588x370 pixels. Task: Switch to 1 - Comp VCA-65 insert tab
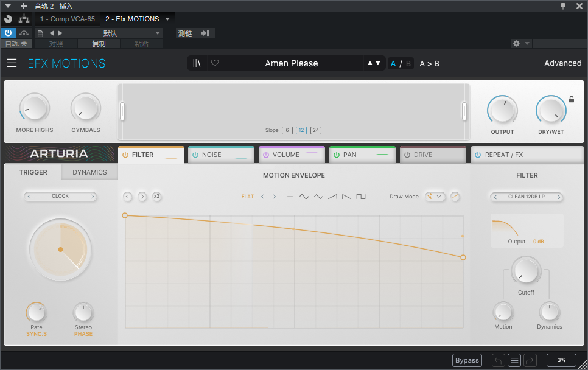pos(68,19)
